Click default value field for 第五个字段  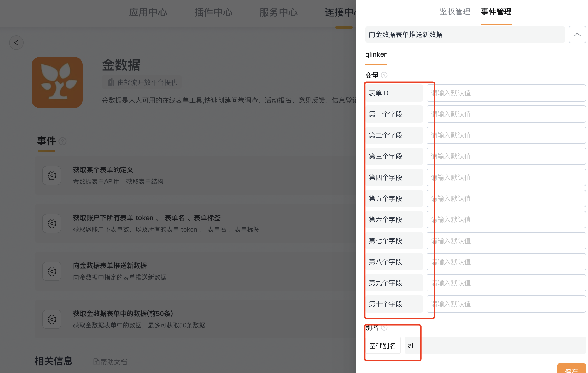(x=506, y=198)
